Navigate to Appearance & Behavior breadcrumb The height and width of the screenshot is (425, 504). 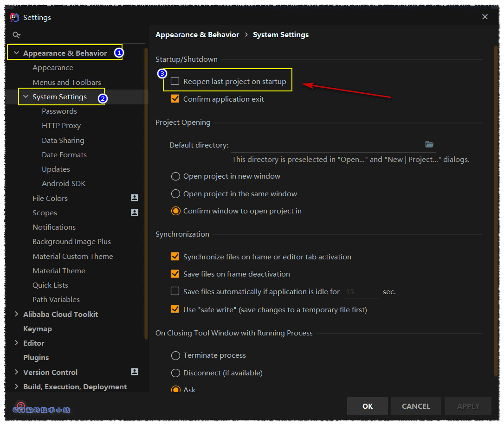tap(197, 34)
